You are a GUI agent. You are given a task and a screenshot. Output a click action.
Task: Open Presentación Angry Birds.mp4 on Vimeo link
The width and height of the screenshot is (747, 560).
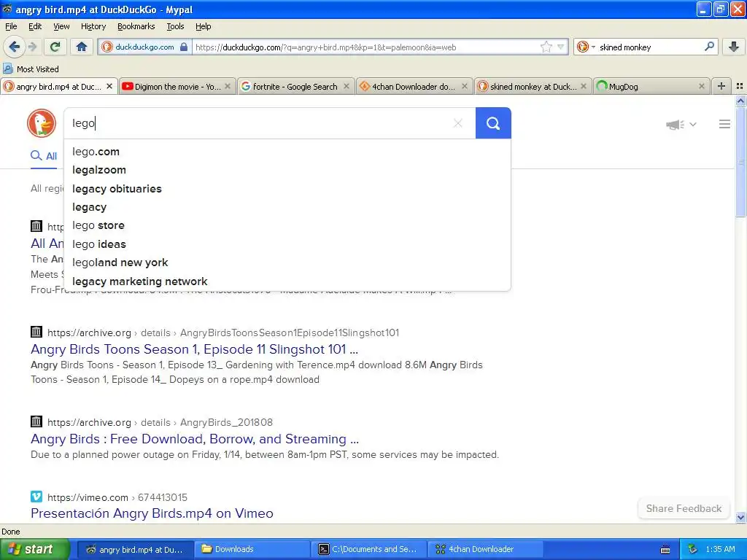click(x=152, y=513)
